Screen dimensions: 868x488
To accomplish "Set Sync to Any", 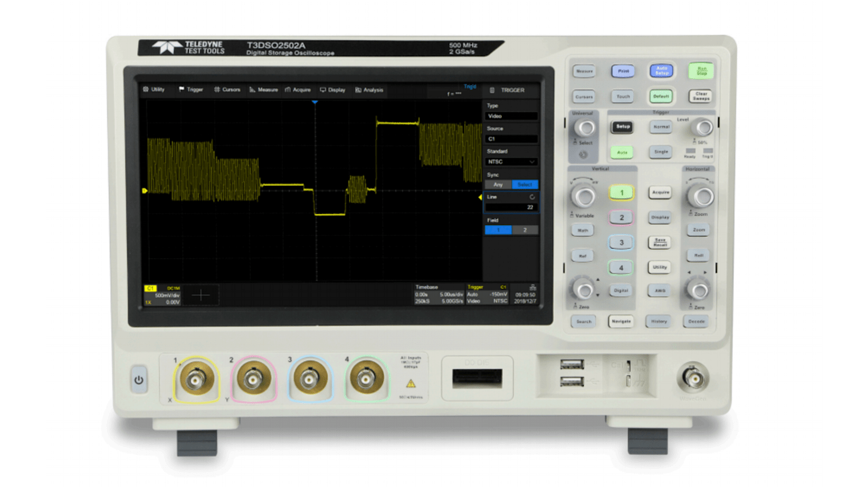I will [x=498, y=185].
